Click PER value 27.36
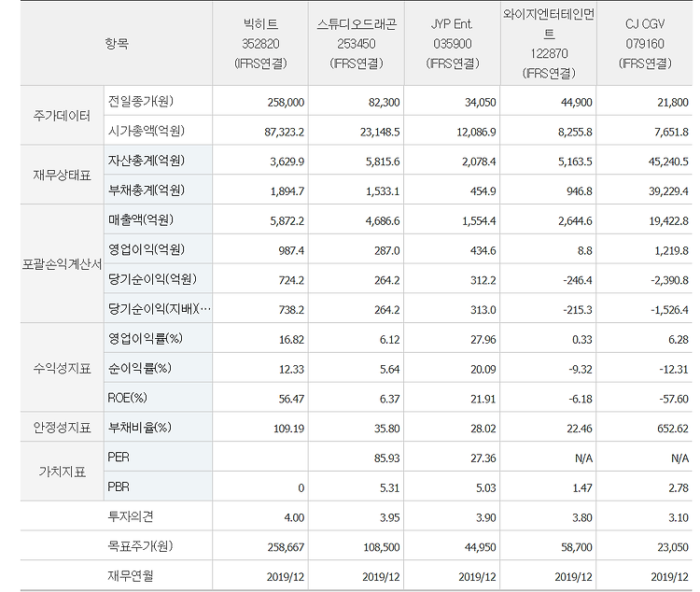 tap(483, 458)
